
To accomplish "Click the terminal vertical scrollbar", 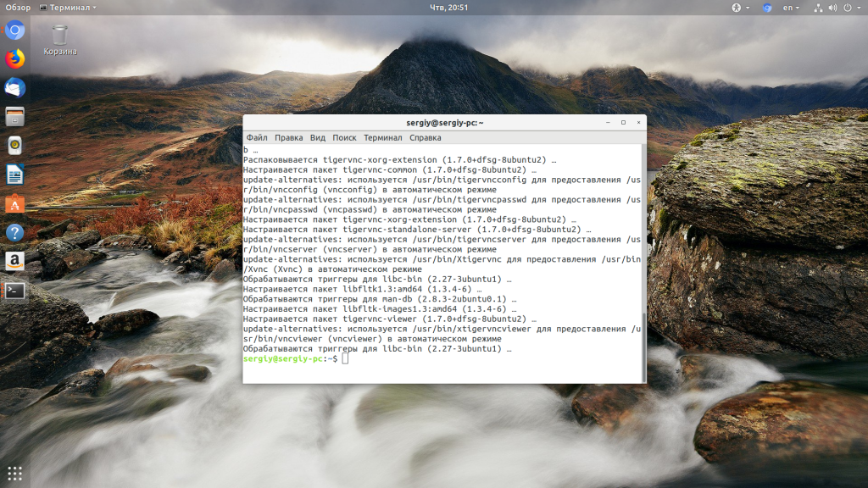I will point(643,254).
